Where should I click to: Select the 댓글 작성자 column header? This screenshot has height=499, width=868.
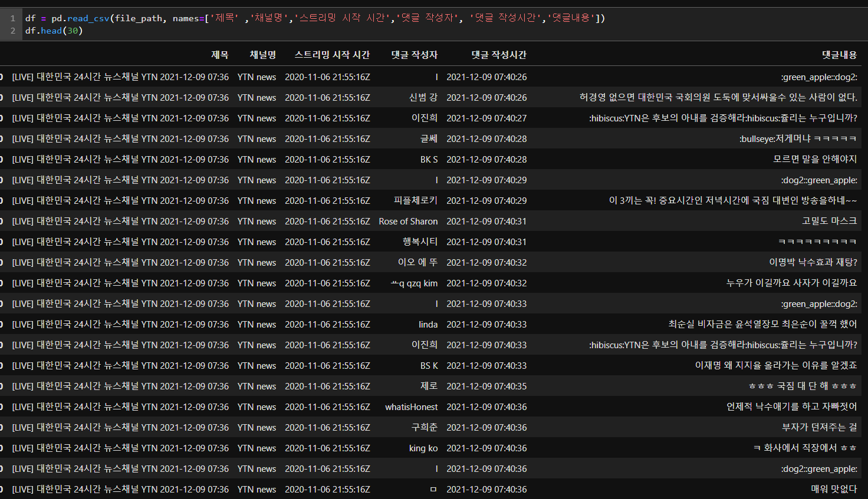[415, 55]
